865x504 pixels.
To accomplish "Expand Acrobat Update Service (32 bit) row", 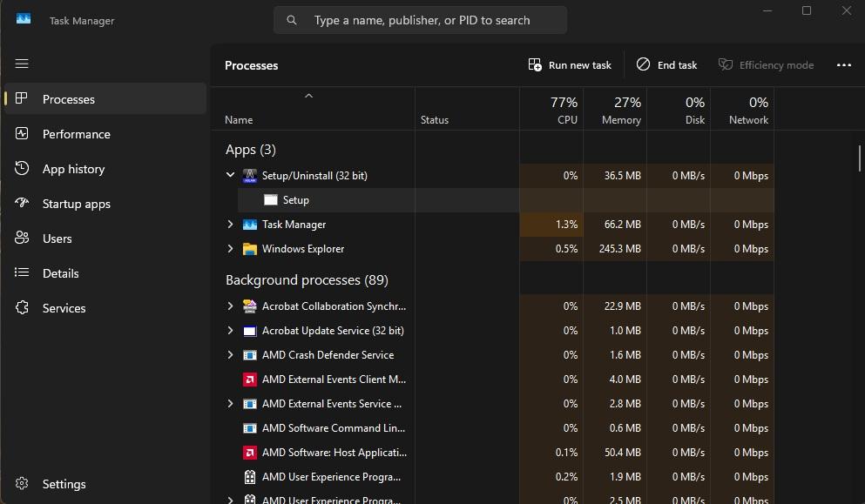I will (x=230, y=330).
